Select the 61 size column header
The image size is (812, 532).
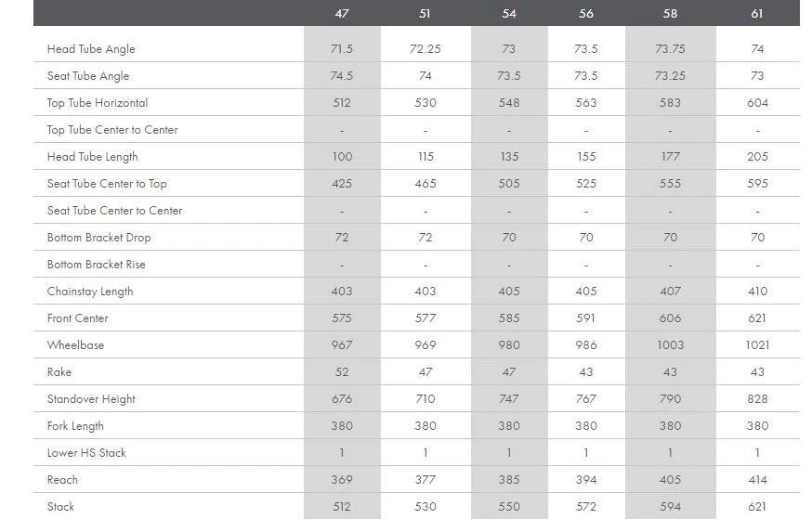[x=757, y=14]
